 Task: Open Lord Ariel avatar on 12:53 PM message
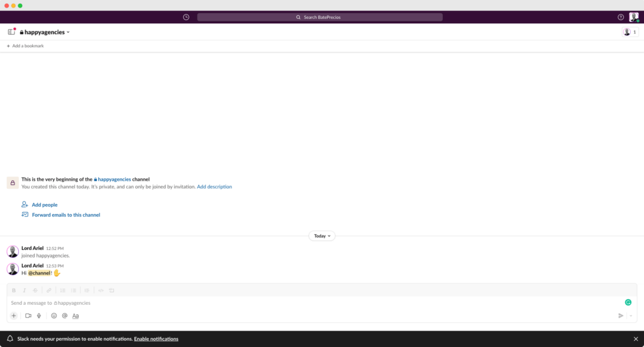click(x=13, y=269)
